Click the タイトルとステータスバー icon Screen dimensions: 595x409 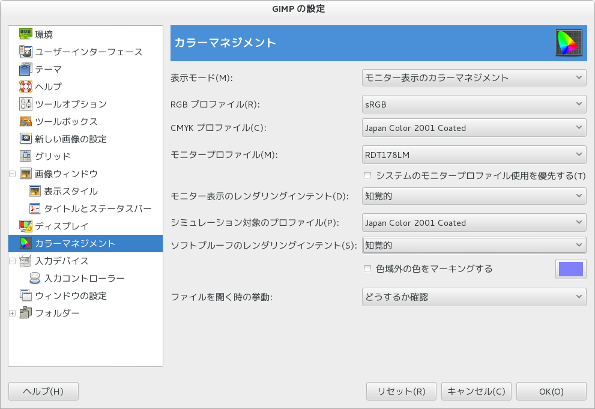point(35,209)
